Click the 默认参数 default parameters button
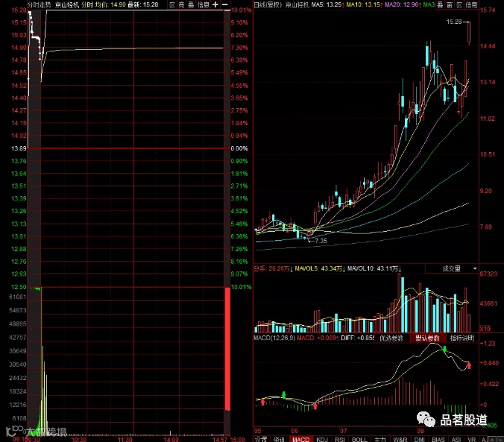The height and width of the screenshot is (442, 504). point(427,338)
